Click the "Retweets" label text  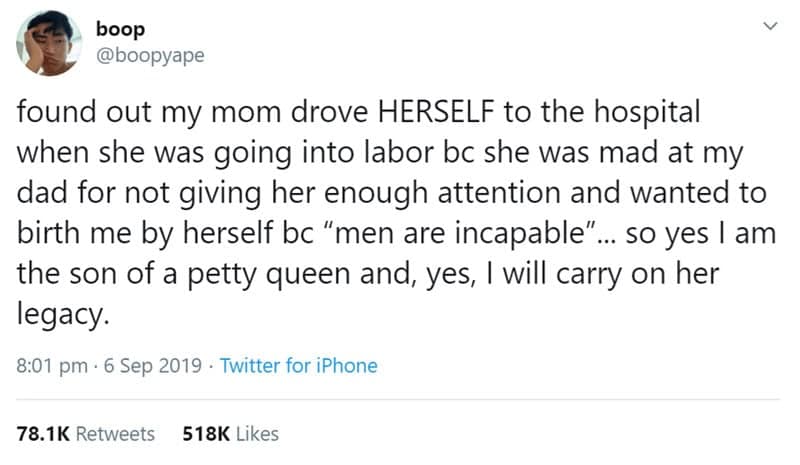115,433
